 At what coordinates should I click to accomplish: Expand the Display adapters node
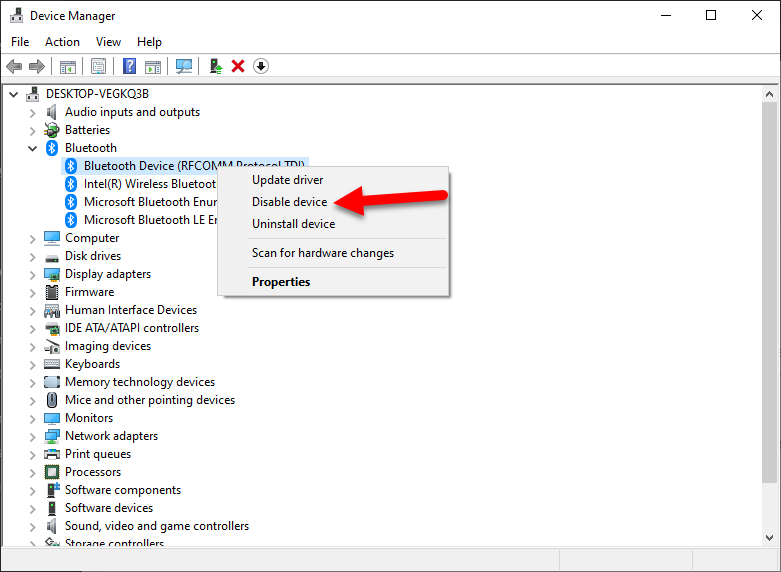click(32, 274)
